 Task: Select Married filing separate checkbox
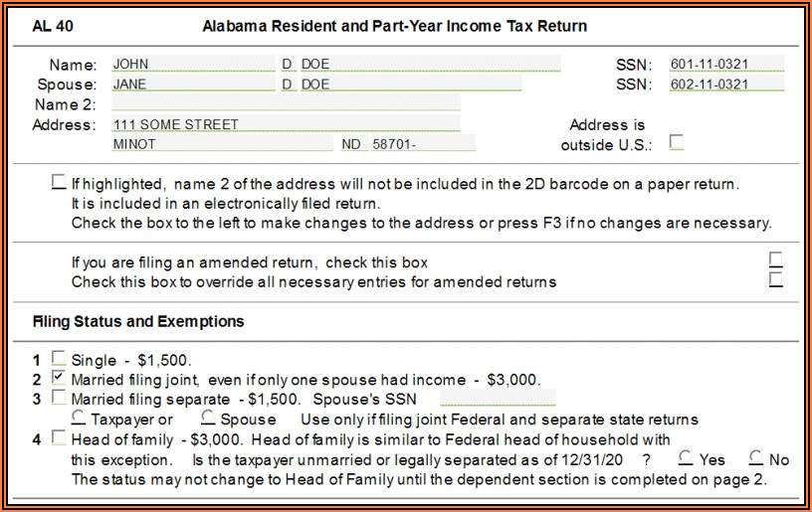point(59,399)
